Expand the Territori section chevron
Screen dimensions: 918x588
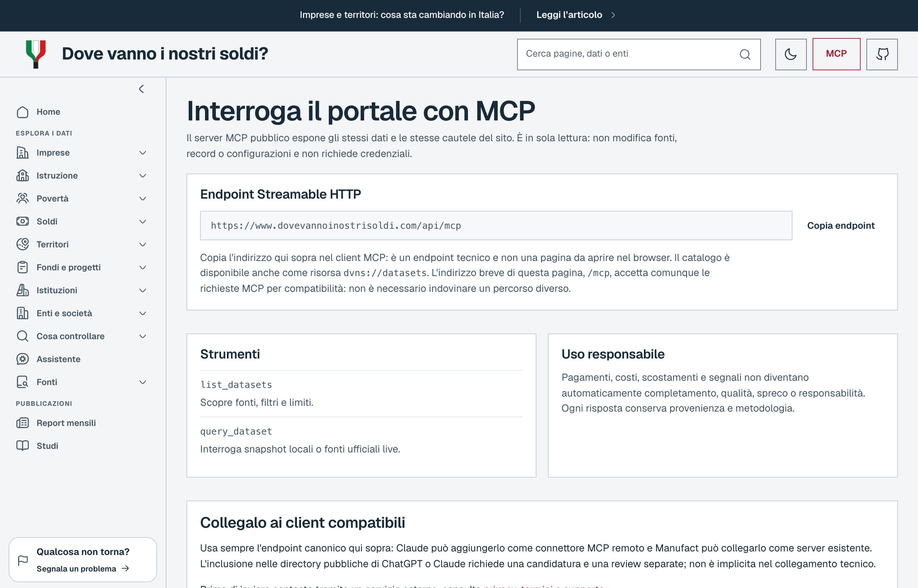[x=143, y=245]
